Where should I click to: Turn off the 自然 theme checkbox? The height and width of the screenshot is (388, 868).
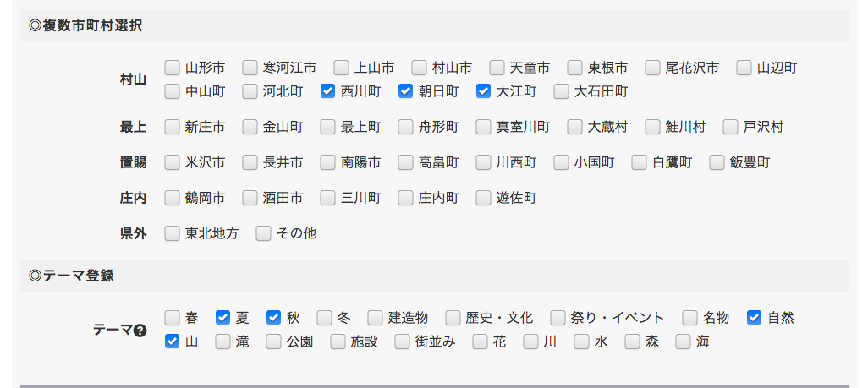coord(754,318)
